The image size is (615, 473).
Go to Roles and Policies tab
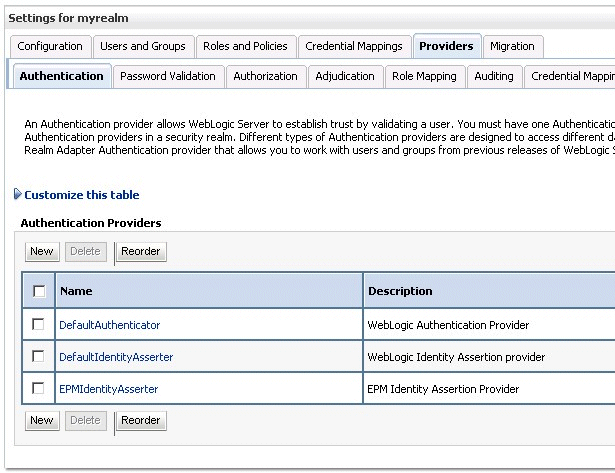(x=245, y=46)
